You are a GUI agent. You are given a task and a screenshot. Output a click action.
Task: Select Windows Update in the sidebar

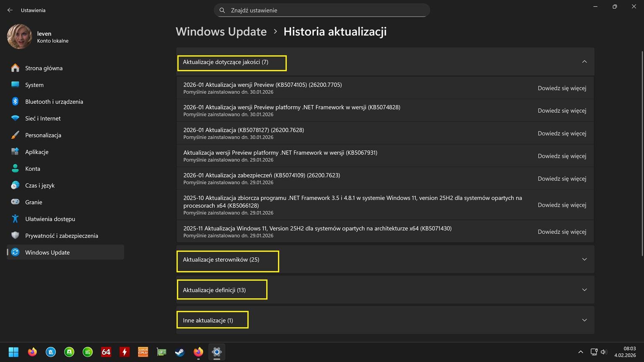(65, 252)
